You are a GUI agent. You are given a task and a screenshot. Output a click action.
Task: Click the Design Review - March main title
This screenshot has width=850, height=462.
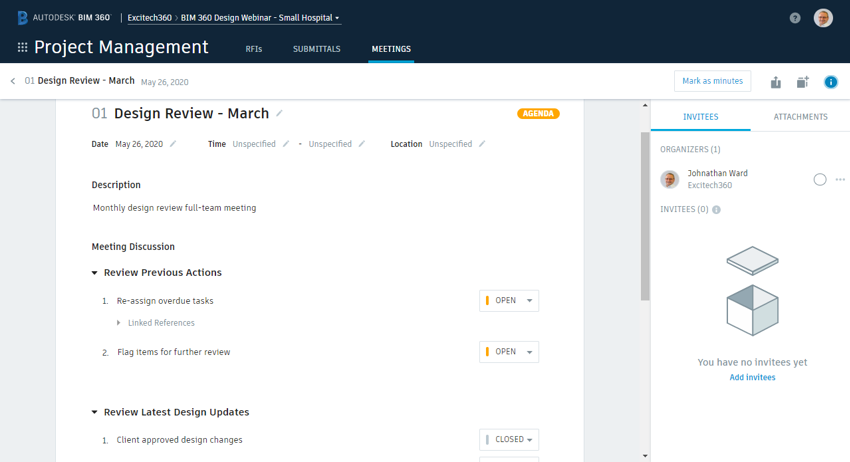coord(191,113)
